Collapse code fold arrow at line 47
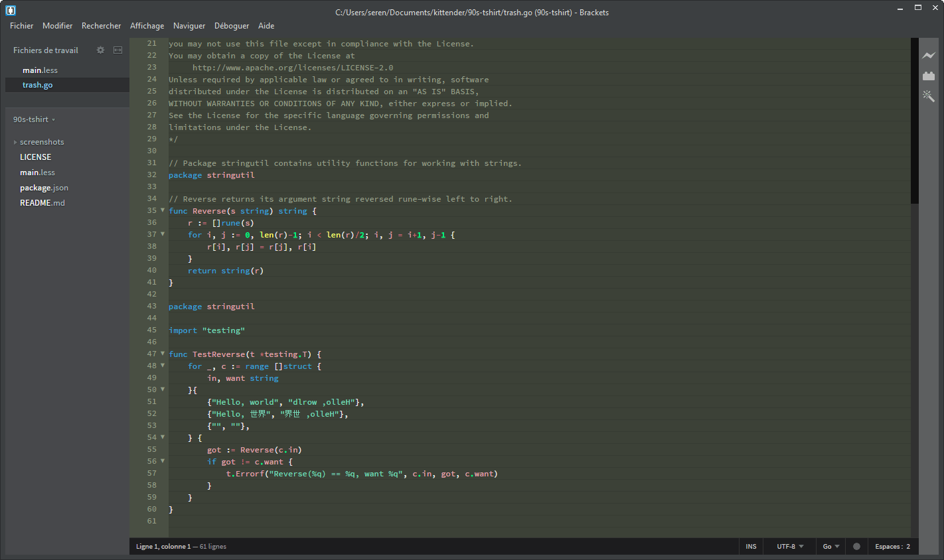The width and height of the screenshot is (944, 560). point(163,354)
